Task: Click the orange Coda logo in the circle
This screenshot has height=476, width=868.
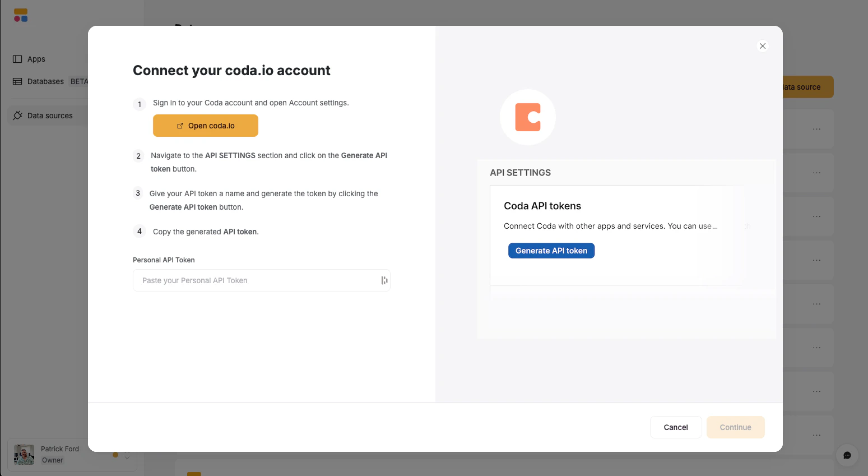Action: tap(528, 117)
